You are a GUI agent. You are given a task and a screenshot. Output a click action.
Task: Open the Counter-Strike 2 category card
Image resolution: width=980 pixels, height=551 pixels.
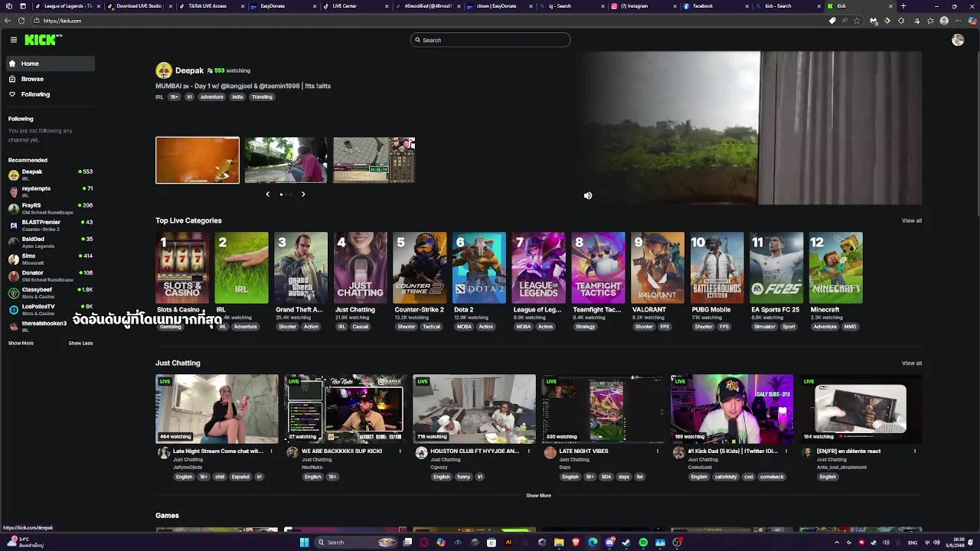tap(420, 268)
